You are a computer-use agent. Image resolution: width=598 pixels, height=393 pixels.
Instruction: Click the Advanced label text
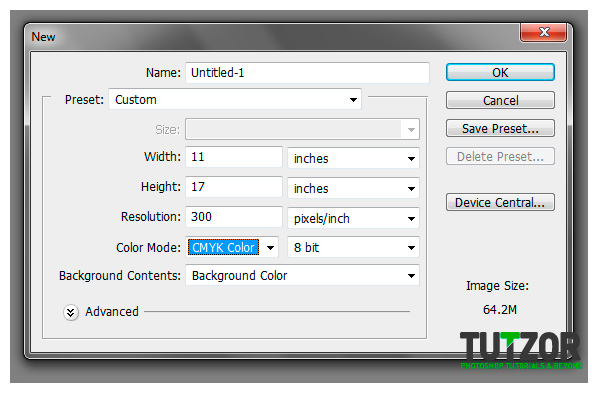(x=112, y=312)
